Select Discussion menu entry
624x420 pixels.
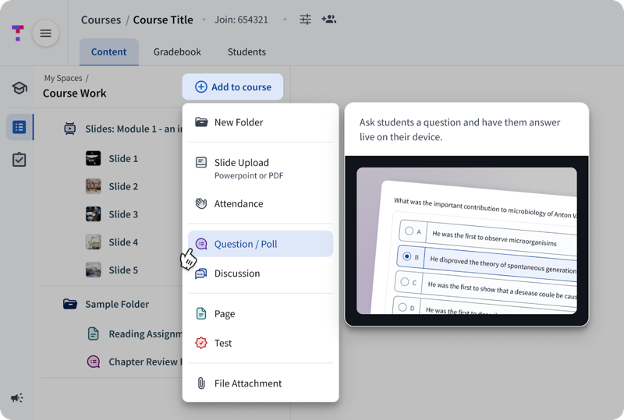pos(260,273)
